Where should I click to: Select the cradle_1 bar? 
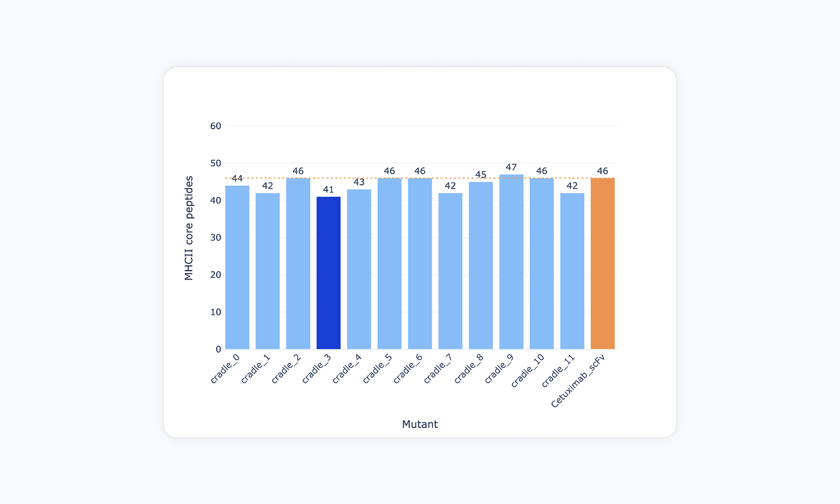268,271
